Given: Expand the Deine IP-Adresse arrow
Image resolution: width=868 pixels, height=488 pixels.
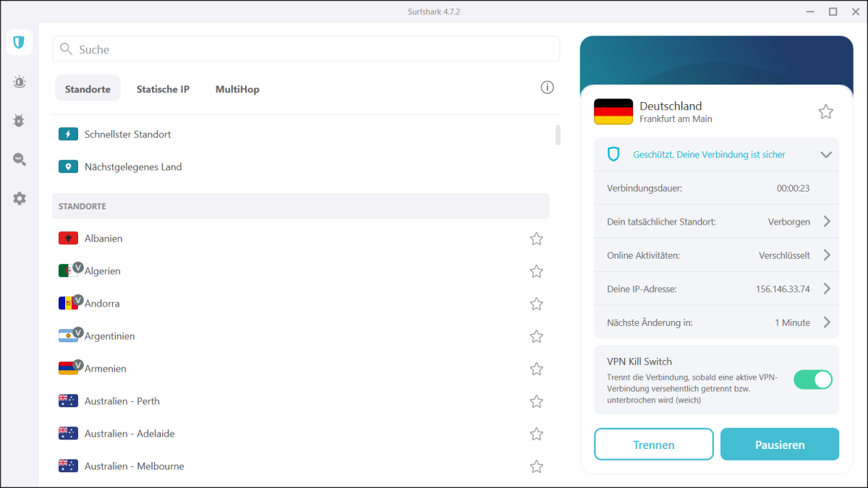Looking at the screenshot, I should [827, 289].
